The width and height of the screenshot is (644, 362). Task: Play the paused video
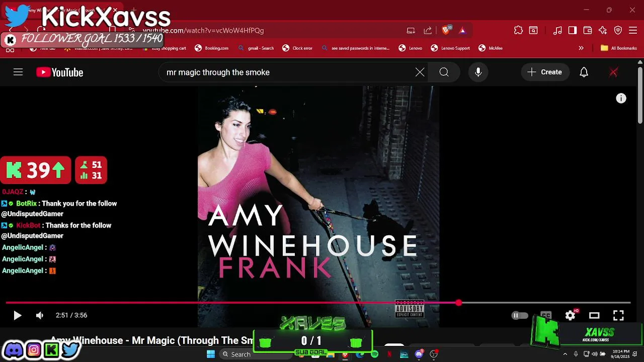[x=17, y=315]
